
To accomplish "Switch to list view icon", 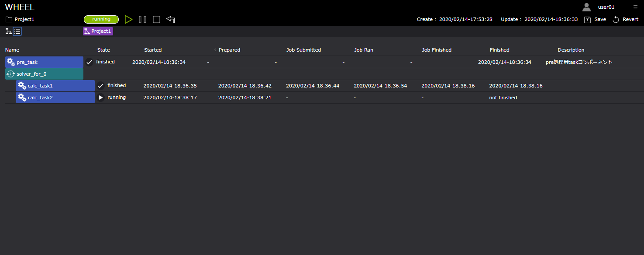I will tap(17, 31).
